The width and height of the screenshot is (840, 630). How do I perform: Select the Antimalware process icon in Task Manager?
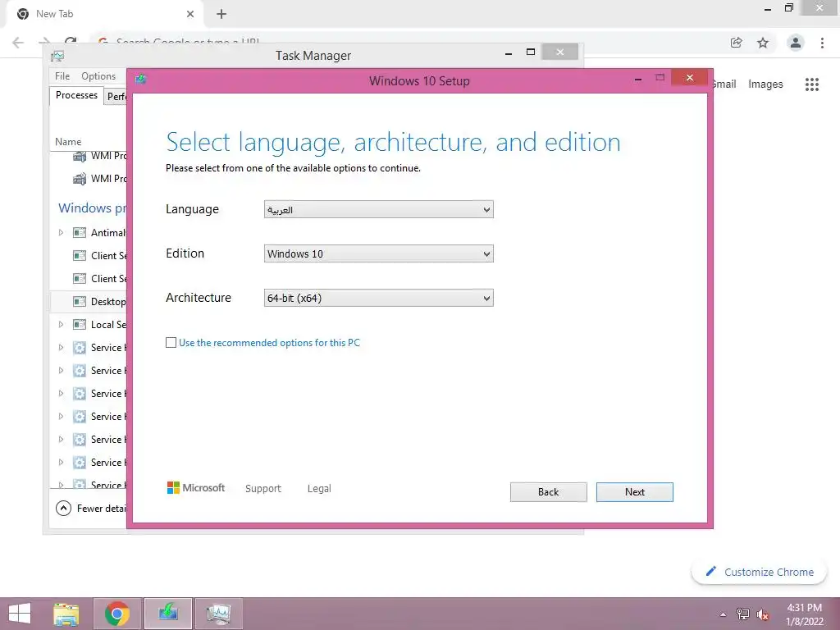pos(80,232)
